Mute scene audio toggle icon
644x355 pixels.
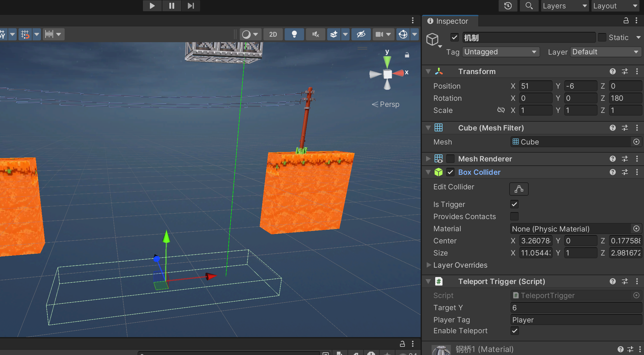click(x=316, y=34)
